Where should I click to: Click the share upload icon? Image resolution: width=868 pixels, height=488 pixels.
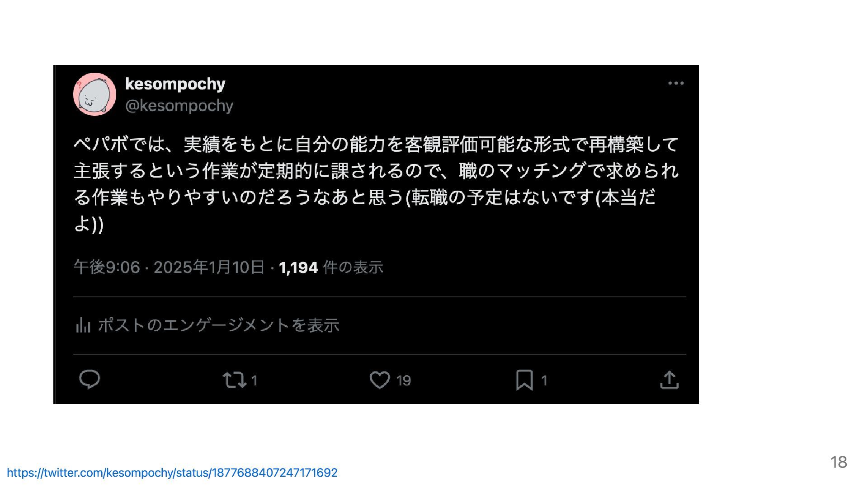coord(670,380)
